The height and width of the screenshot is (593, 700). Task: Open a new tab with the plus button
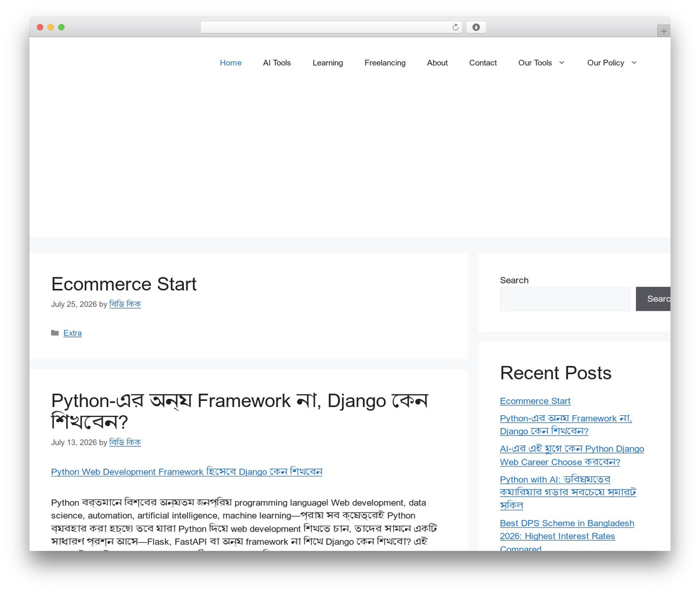click(663, 31)
